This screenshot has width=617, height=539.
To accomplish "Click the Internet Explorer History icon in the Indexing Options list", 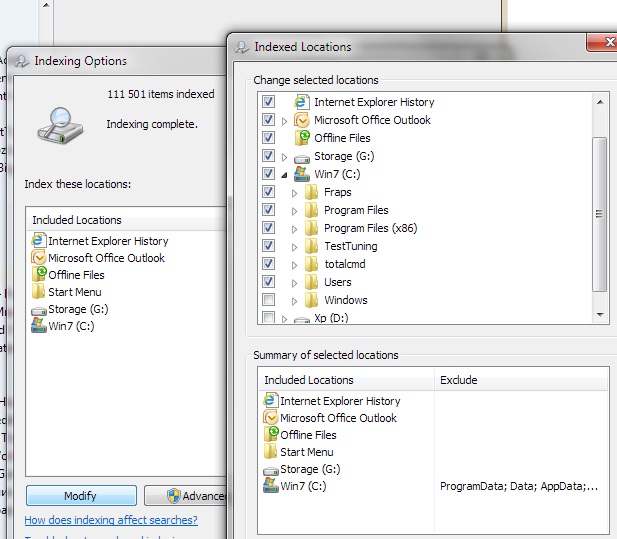I will point(39,240).
